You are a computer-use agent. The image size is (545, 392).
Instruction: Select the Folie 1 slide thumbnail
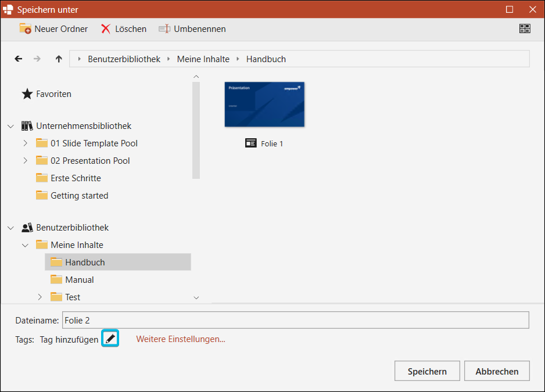264,105
